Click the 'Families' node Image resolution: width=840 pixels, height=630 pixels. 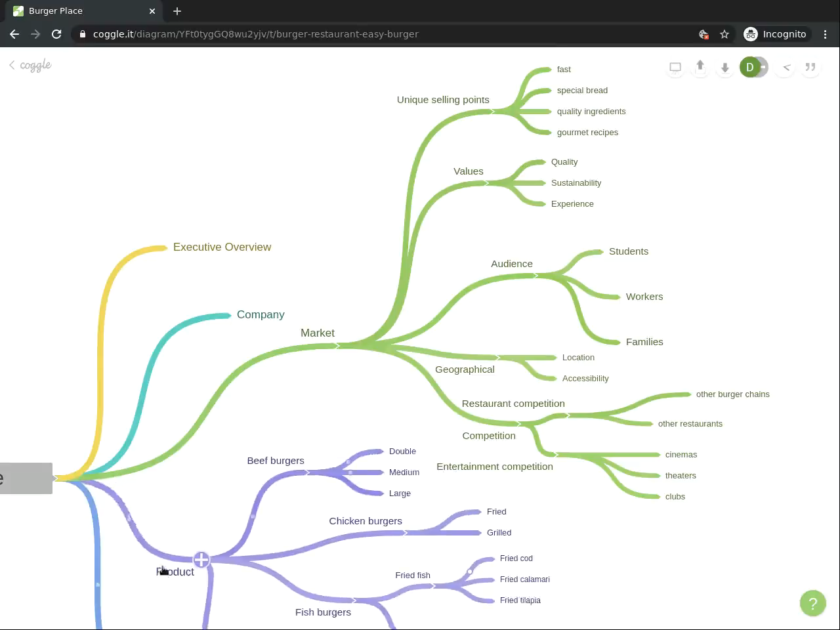tap(644, 342)
